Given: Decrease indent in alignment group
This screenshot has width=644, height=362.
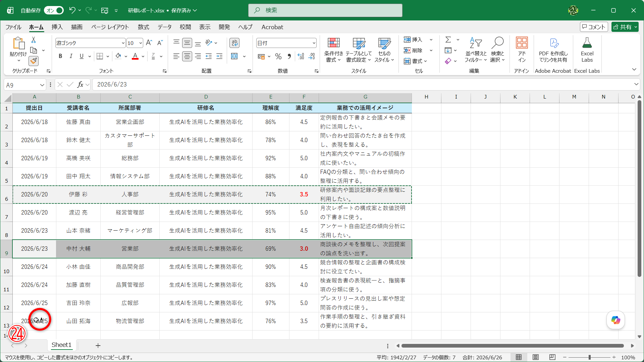Looking at the screenshot, I should click(x=209, y=56).
